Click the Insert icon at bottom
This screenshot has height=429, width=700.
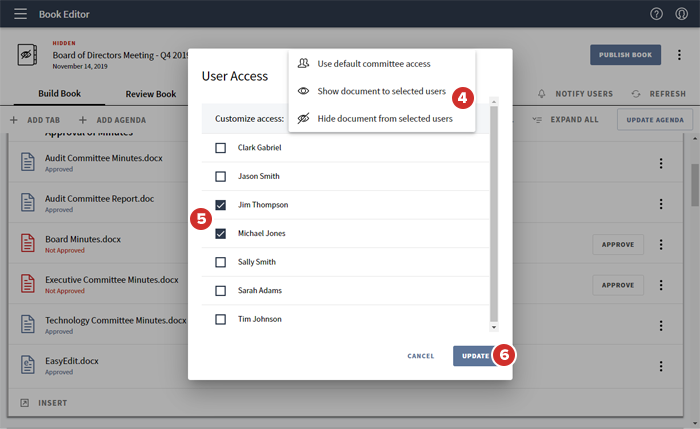coord(25,403)
